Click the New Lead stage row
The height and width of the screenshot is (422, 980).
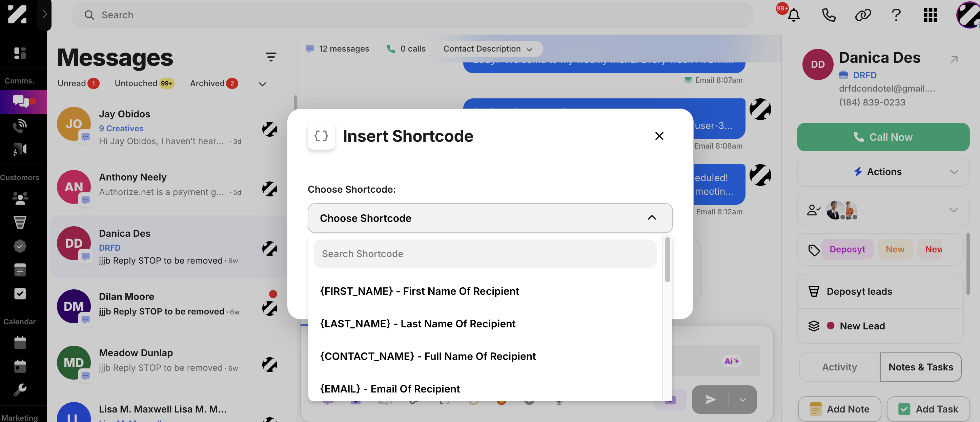(880, 326)
